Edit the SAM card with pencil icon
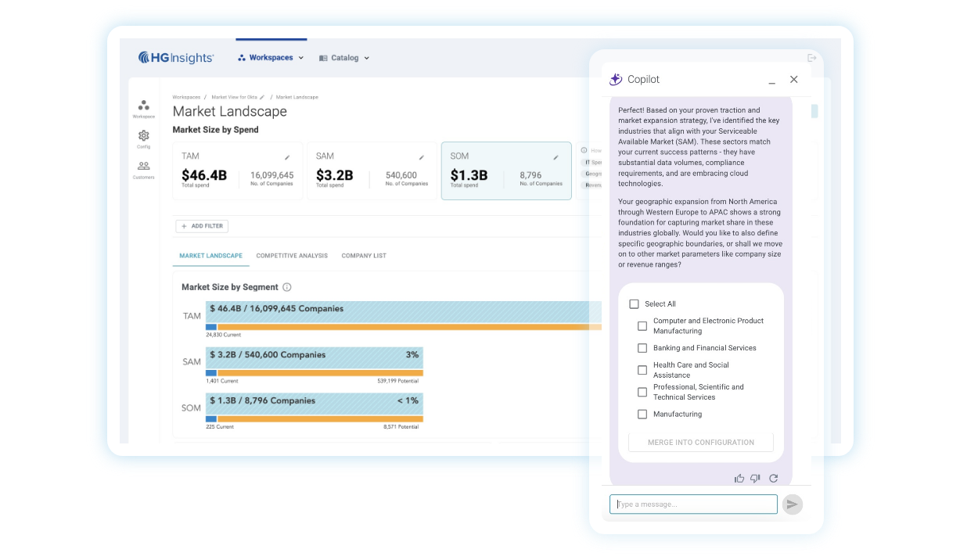Screen dimensions: 960x560 click(422, 157)
